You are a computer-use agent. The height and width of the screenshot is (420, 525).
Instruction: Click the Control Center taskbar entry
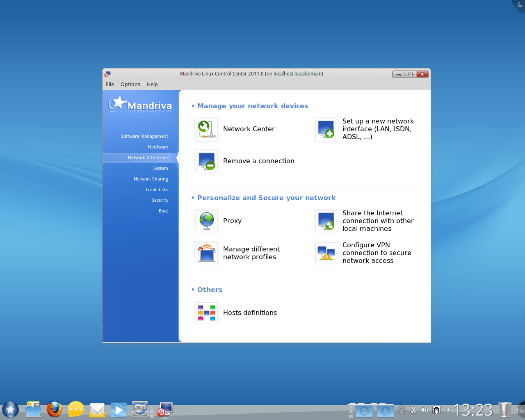click(x=165, y=409)
